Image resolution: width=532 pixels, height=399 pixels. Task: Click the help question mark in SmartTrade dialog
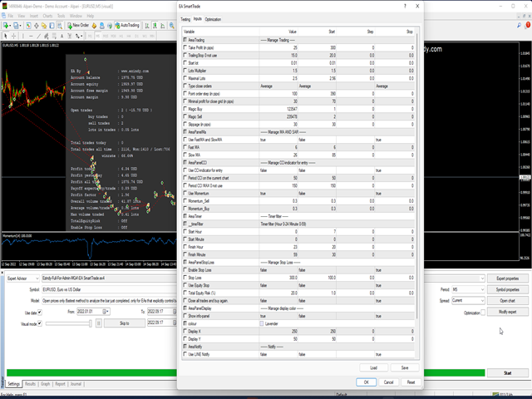(405, 6)
